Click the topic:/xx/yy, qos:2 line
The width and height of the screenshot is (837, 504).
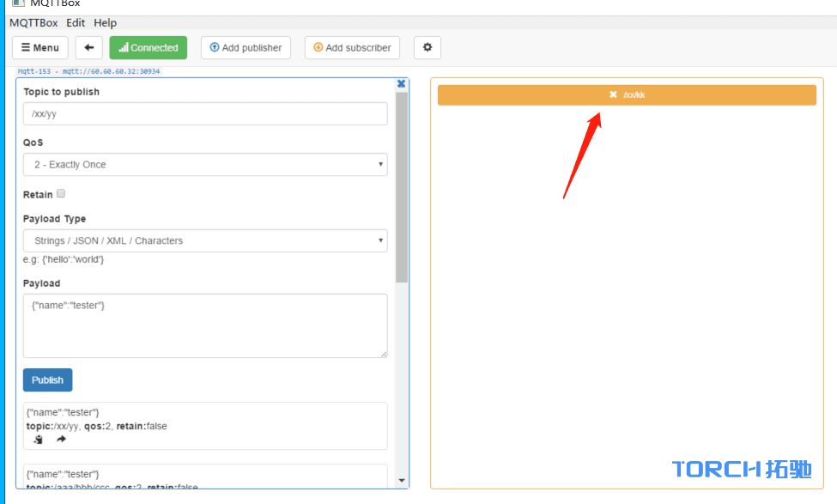click(x=97, y=426)
